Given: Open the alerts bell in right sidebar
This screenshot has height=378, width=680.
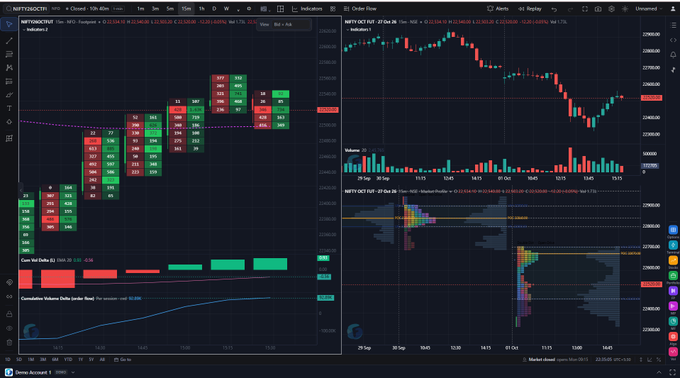Looking at the screenshot, I should pos(673,55).
